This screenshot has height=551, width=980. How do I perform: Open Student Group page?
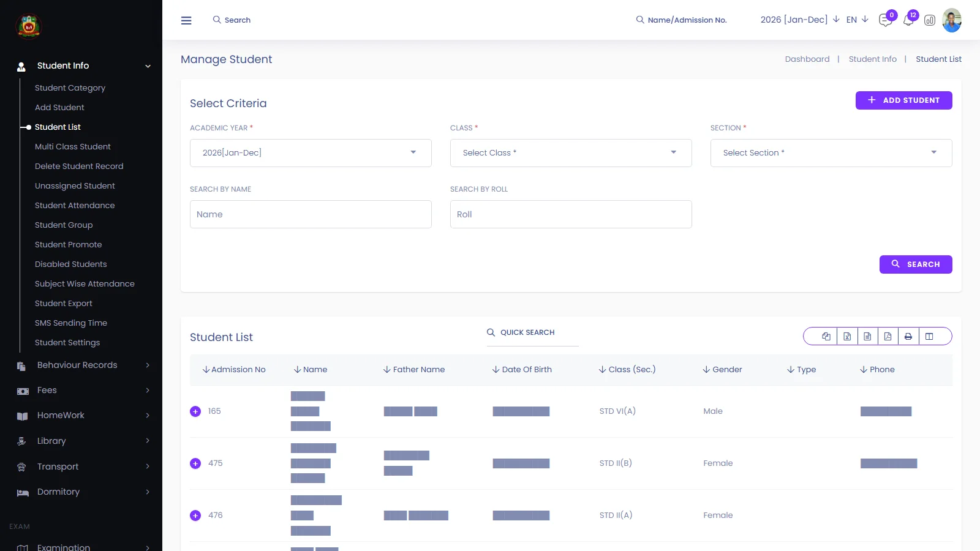(x=64, y=225)
